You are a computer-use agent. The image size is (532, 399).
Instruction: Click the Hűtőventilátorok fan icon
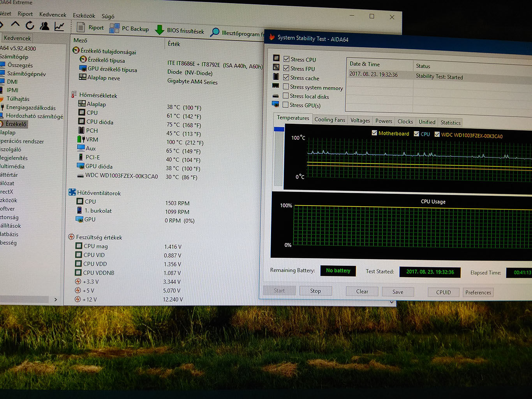pos(72,192)
